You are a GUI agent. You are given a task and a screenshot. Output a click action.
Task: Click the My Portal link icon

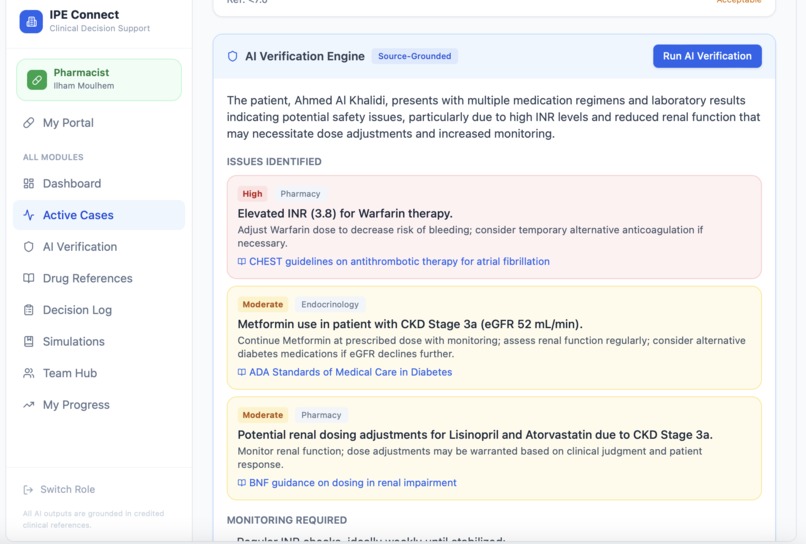pos(29,122)
